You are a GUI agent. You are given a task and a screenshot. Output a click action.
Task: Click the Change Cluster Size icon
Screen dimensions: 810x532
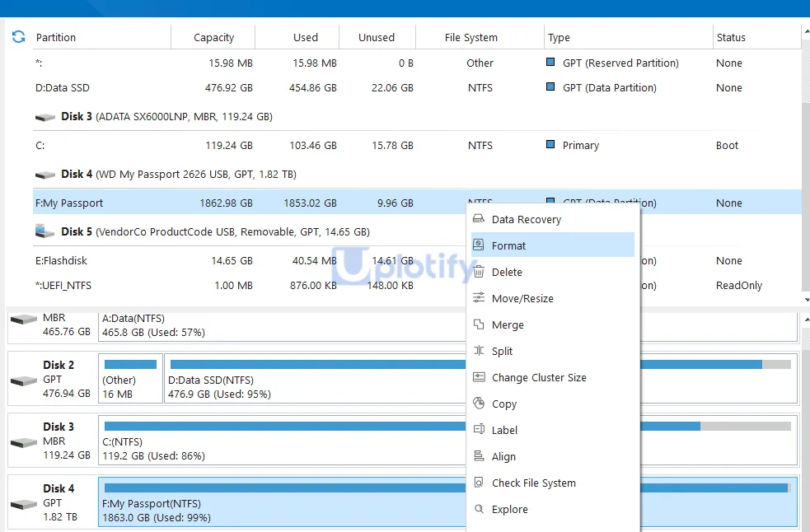click(479, 377)
